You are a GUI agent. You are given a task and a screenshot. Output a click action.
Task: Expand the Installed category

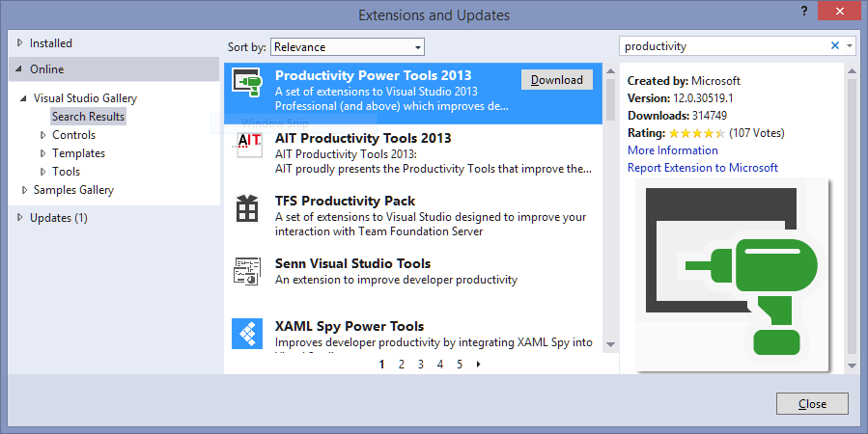(21, 43)
